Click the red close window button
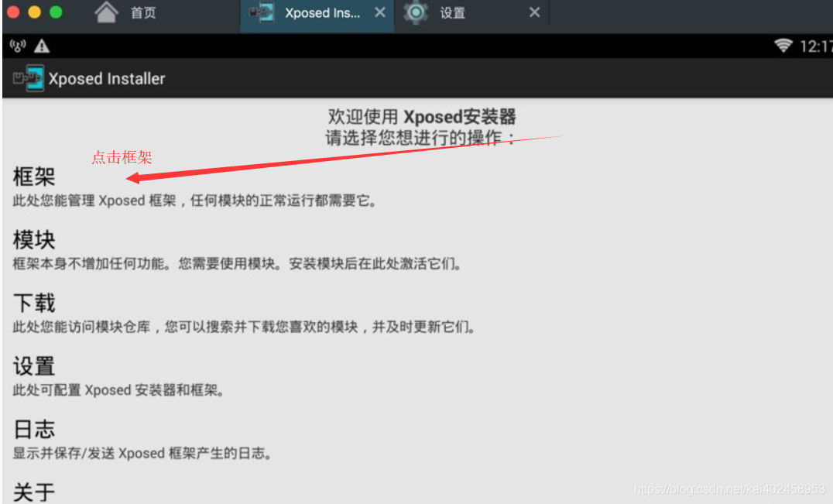Image resolution: width=833 pixels, height=504 pixels. [x=13, y=12]
